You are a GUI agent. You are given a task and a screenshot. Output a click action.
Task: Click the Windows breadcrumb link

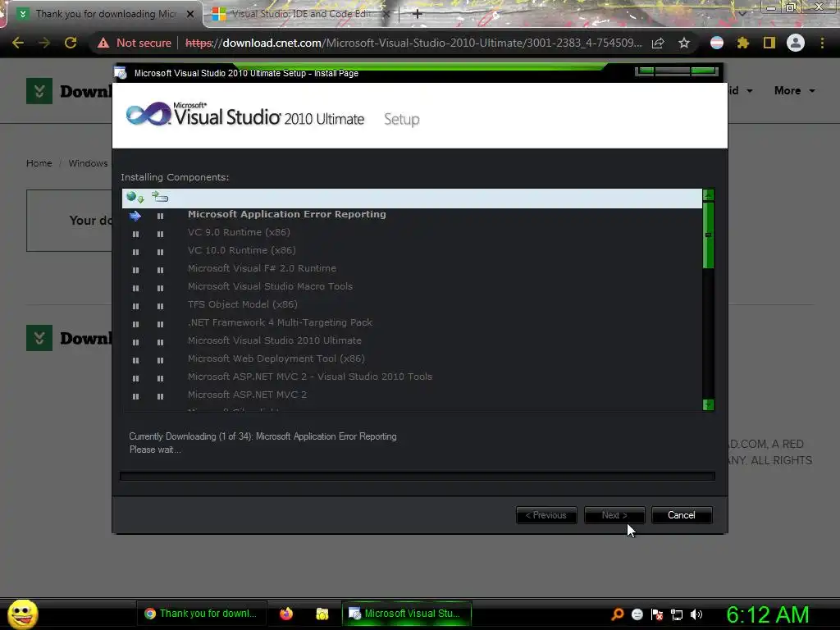click(x=88, y=163)
